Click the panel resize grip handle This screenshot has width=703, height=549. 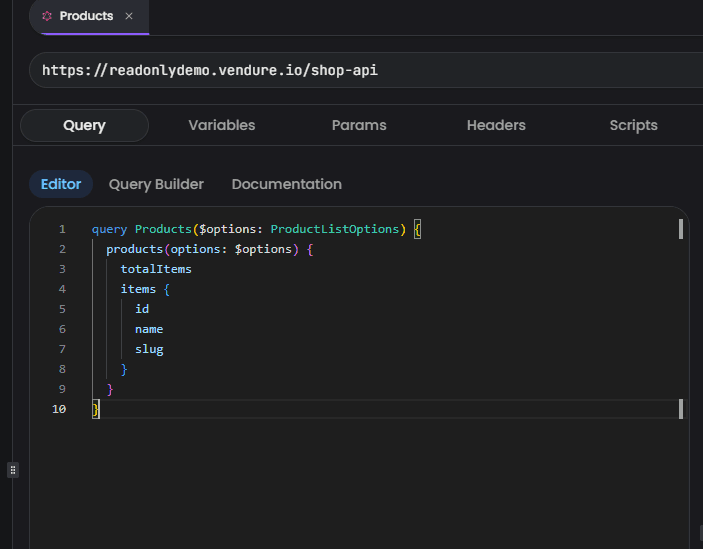[x=13, y=470]
